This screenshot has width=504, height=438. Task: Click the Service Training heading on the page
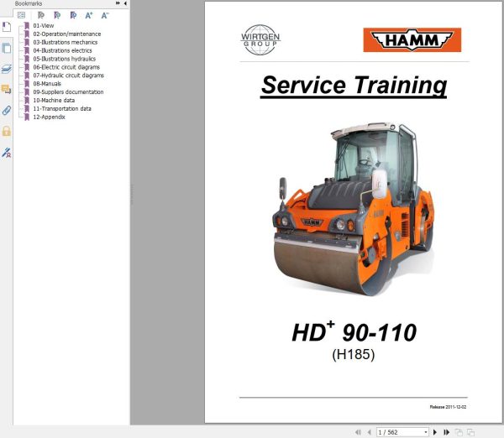pos(354,86)
